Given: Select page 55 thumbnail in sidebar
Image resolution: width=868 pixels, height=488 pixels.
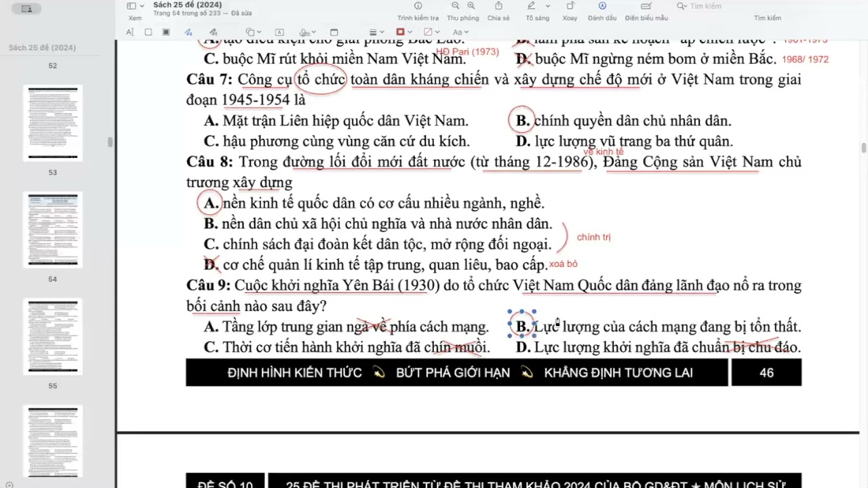Looking at the screenshot, I should click(53, 336).
